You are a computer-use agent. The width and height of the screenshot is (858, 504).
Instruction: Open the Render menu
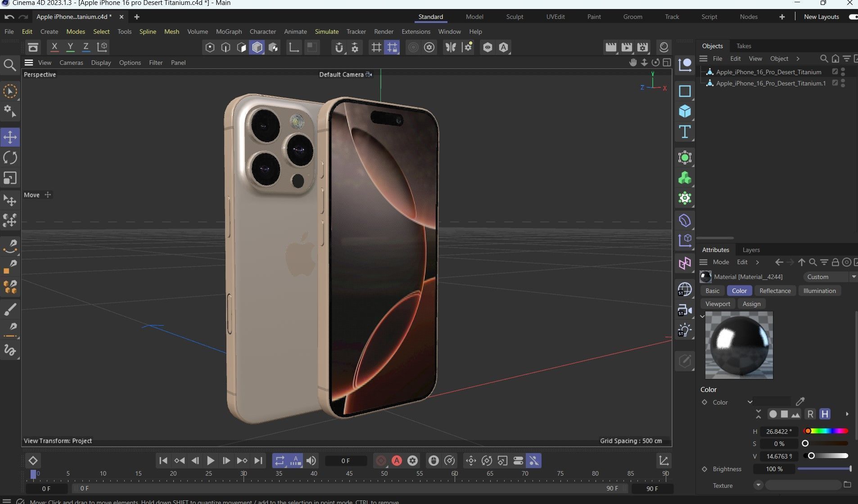[384, 31]
